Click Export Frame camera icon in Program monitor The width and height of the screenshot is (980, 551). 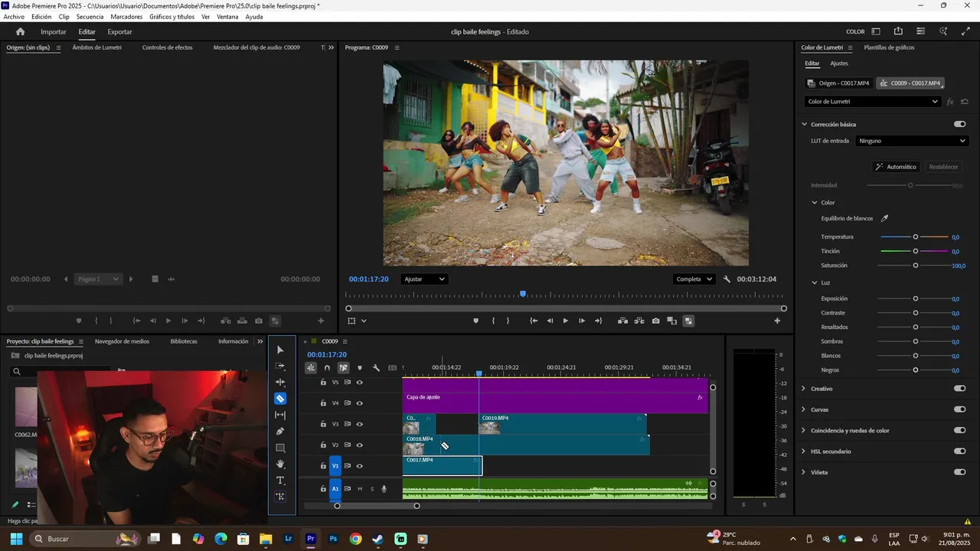coord(655,321)
